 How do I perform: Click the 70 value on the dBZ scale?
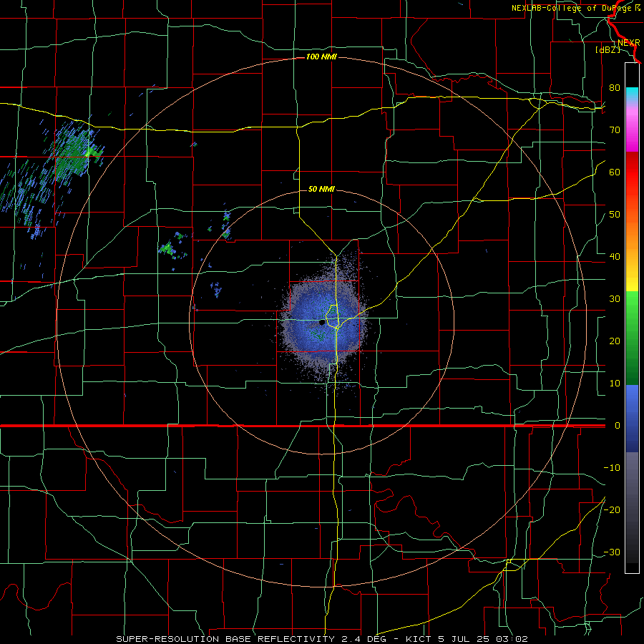click(615, 130)
